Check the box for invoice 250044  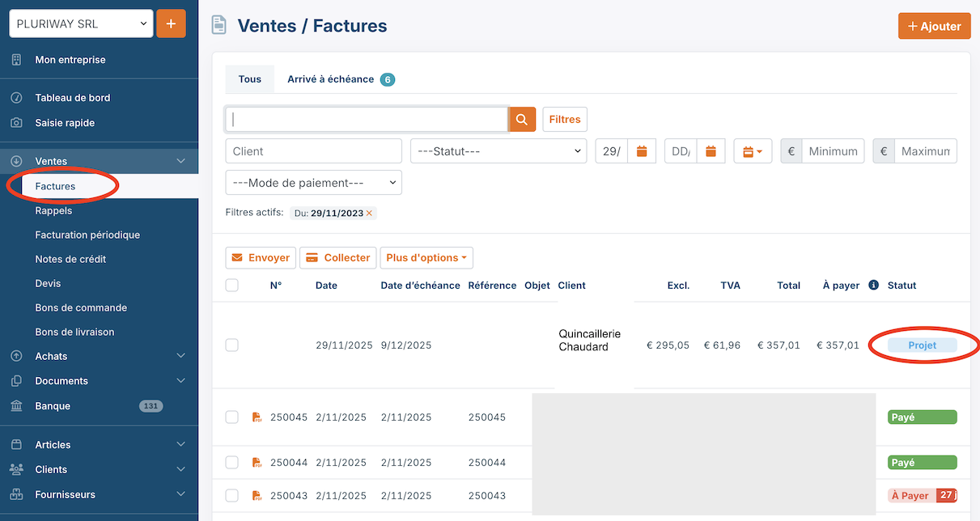coord(232,463)
